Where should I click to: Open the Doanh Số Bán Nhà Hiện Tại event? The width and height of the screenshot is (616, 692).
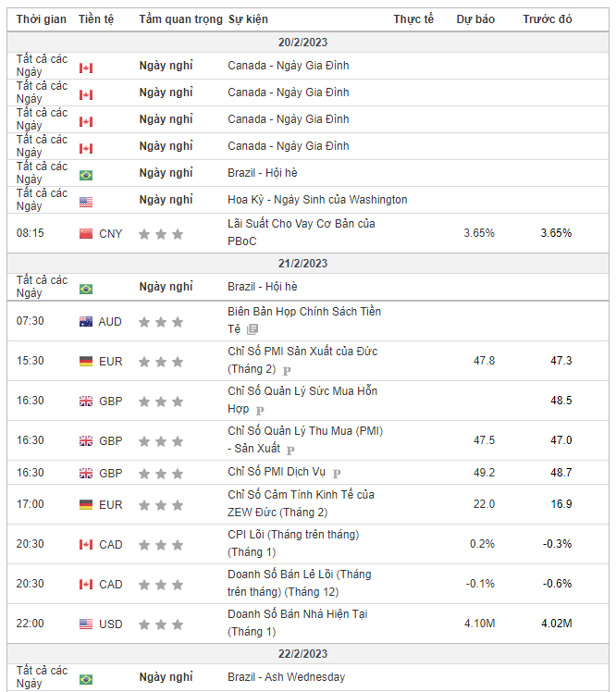[298, 623]
